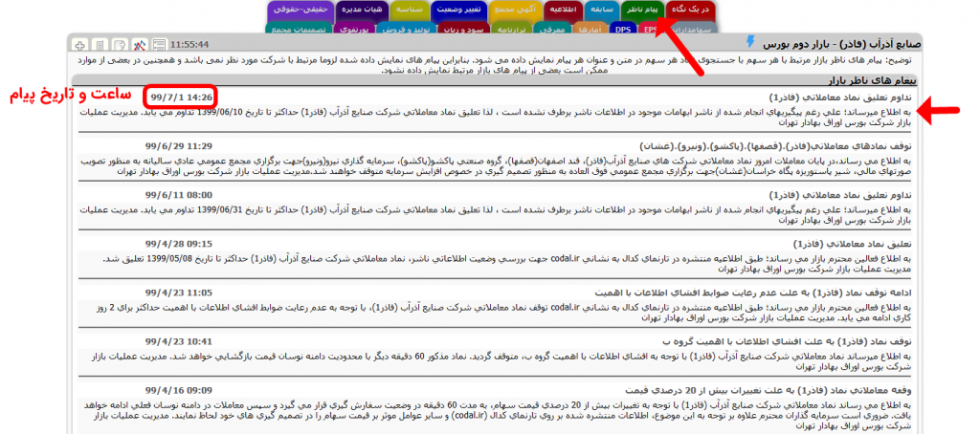Viewport: 980px width, 434px height.
Task: Open the technical chart icon with red-blue lines
Action: point(140,45)
